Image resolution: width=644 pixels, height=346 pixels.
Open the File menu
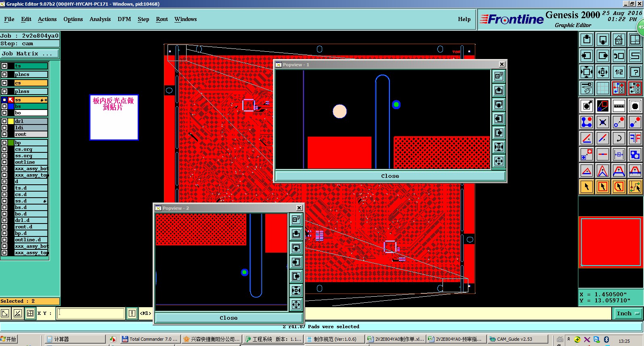9,19
